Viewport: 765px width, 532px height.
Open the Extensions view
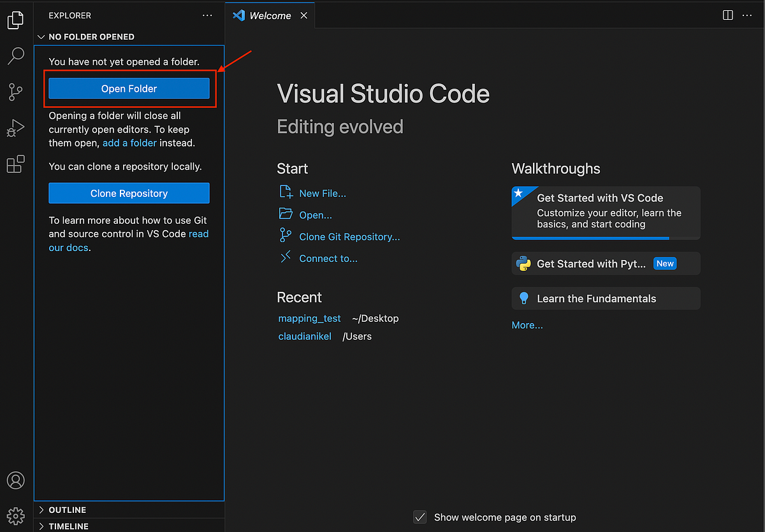(x=15, y=164)
